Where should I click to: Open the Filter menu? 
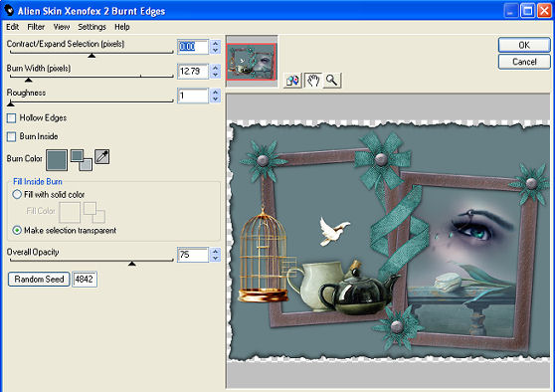click(36, 27)
